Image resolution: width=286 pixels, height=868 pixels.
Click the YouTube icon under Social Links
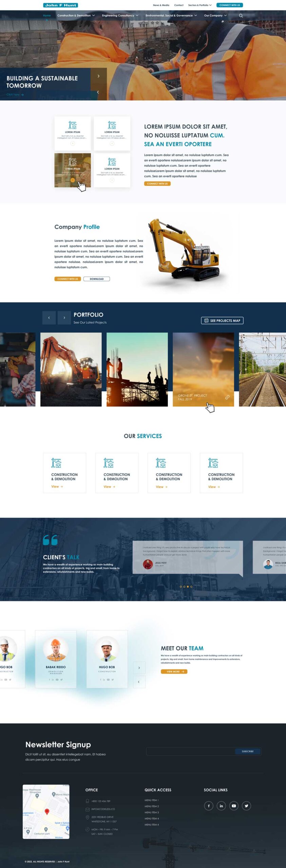click(x=234, y=806)
